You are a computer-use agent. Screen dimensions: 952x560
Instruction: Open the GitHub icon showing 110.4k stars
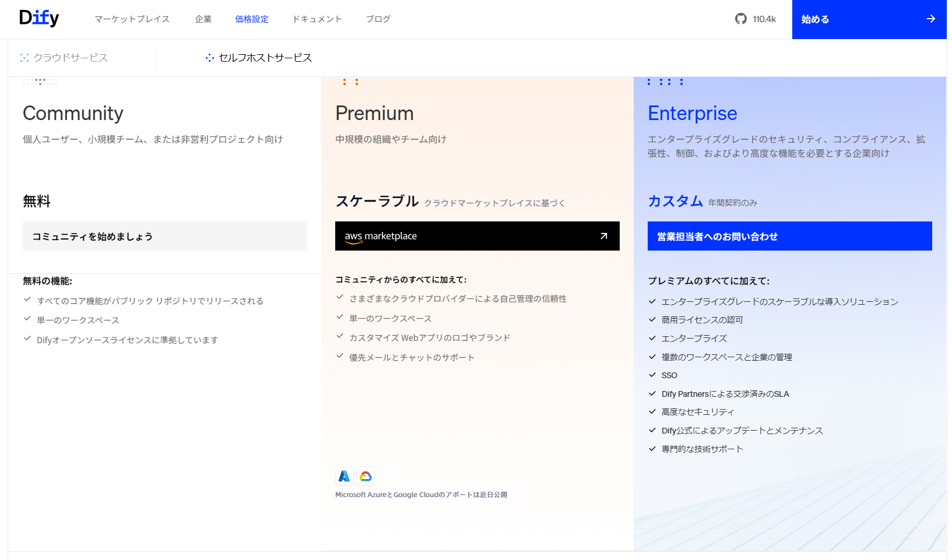(x=741, y=19)
